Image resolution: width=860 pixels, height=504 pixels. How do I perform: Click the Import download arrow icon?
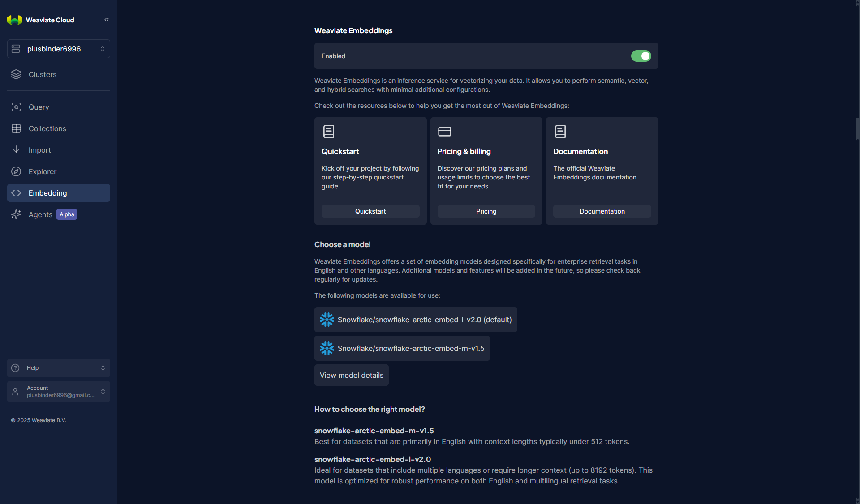16,150
